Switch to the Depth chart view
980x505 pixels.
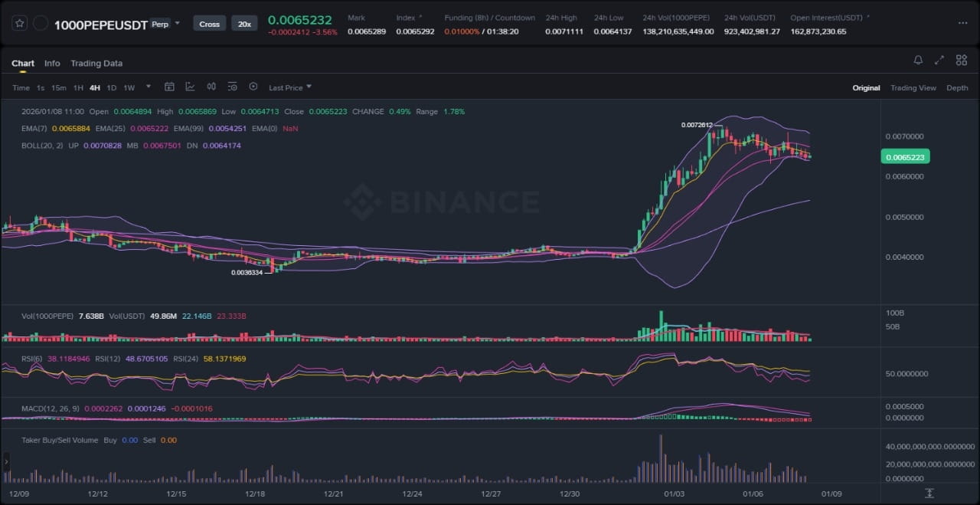[x=957, y=88]
